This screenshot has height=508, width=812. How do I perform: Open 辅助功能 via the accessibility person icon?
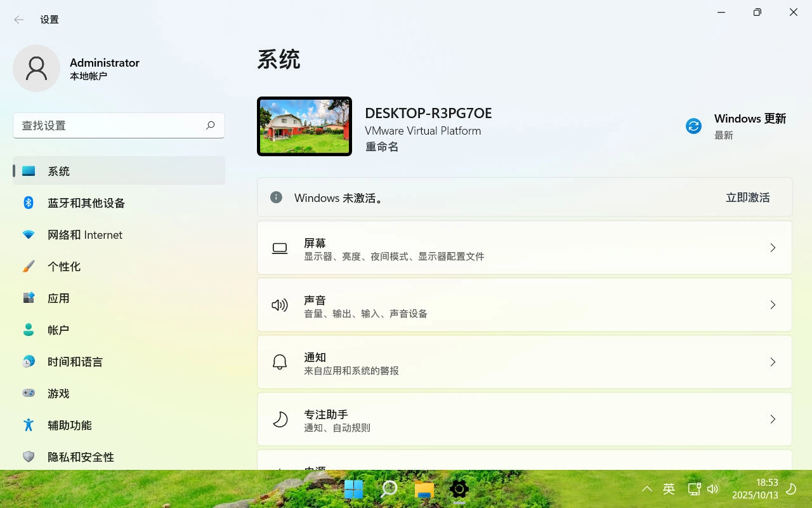[28, 425]
